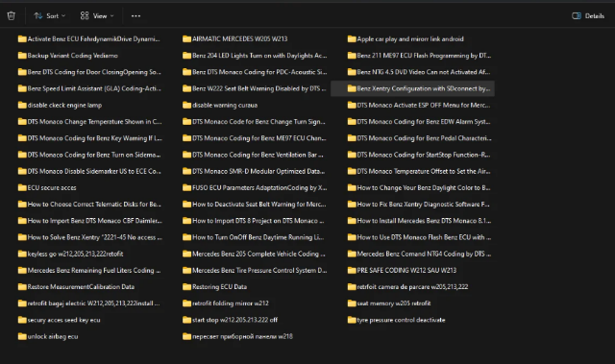
Task: Select DTS Monaco Coding for Benz Key Warning folder
Action: (94, 138)
